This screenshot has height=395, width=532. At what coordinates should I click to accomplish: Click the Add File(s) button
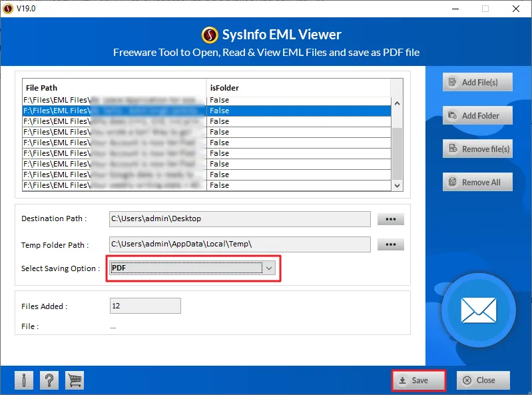[x=477, y=82]
